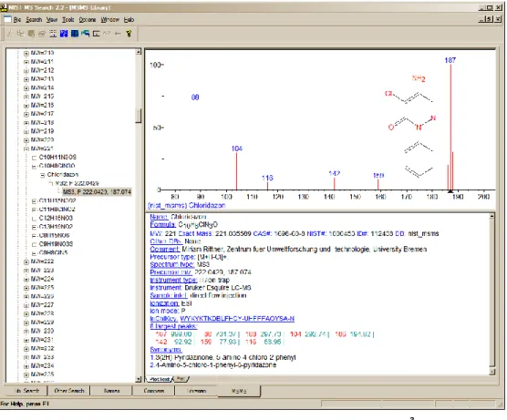The image size is (507, 420).
Task: Click the Ionization link
Action: coord(164,303)
